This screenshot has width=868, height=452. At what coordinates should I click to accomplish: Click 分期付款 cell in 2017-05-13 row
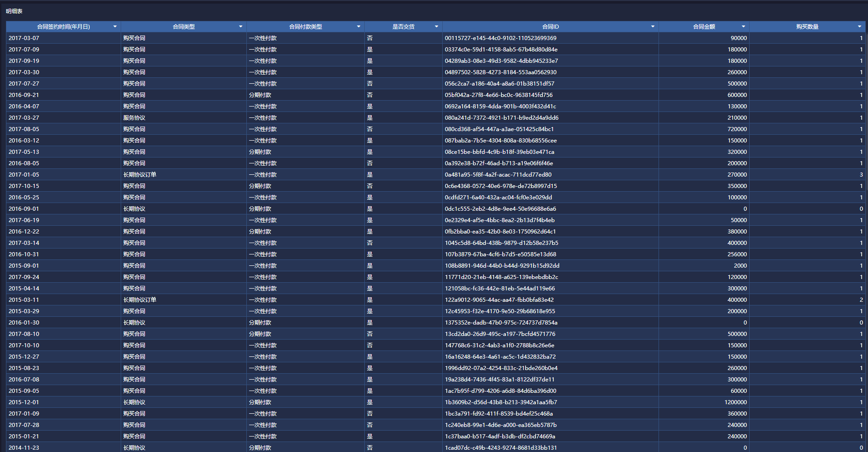tap(306, 152)
